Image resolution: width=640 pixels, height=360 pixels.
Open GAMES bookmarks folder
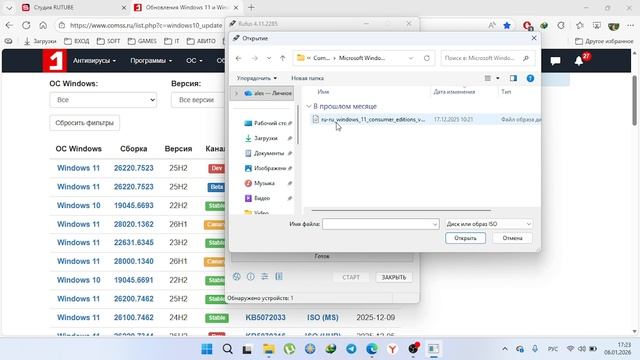142,41
